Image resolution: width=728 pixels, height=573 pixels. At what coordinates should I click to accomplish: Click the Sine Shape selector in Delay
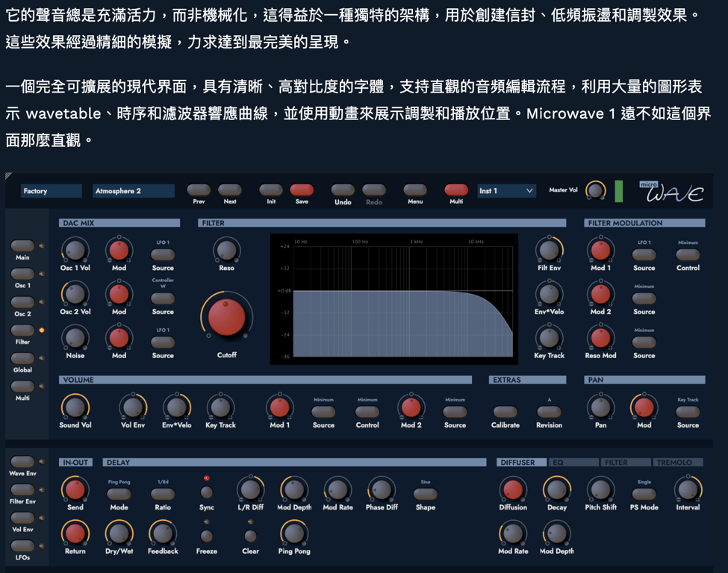coord(426,494)
